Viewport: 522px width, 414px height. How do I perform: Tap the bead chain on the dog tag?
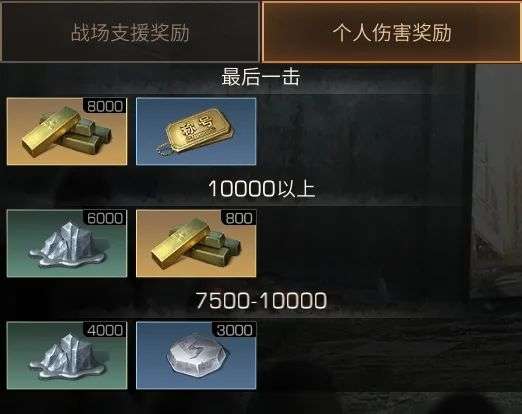tap(166, 149)
